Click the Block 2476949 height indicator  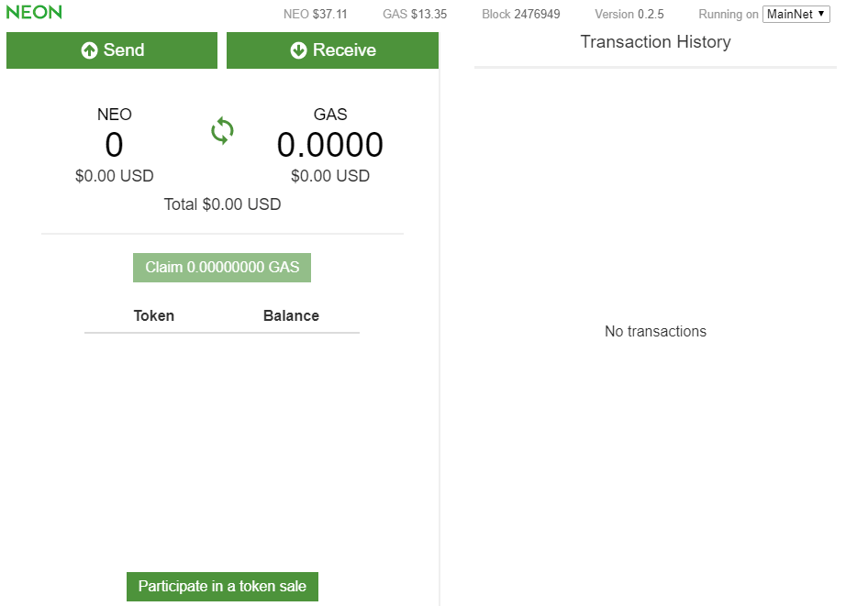pos(520,14)
